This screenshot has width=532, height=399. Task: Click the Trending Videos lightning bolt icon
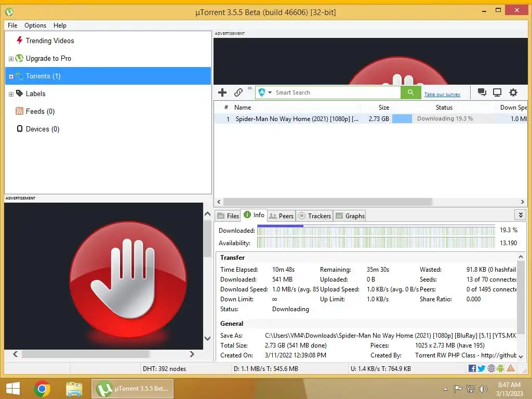pyautogui.click(x=20, y=41)
